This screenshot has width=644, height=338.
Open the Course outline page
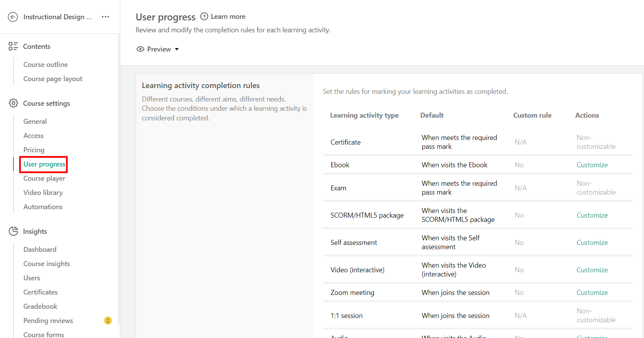(x=45, y=65)
